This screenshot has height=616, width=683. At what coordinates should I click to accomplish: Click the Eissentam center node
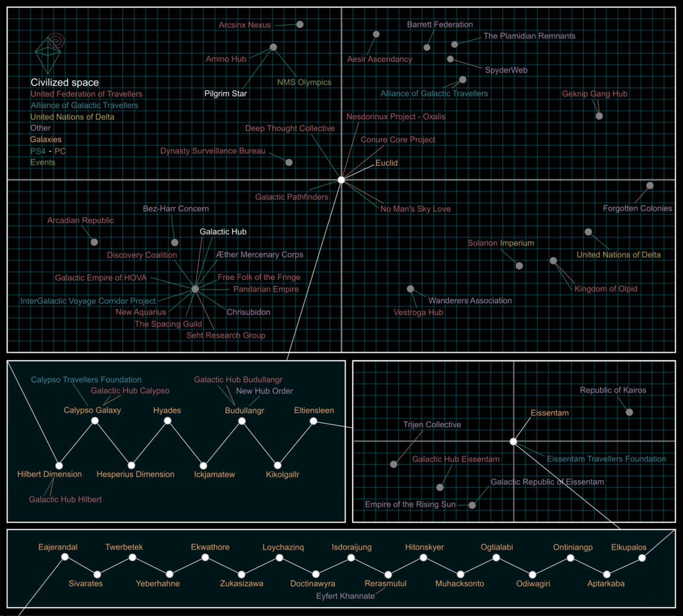click(x=514, y=442)
